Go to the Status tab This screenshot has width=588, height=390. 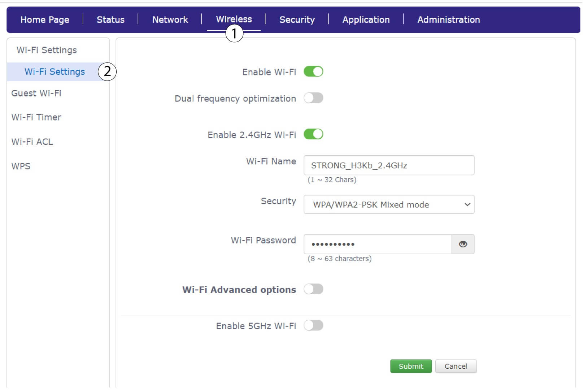110,19
